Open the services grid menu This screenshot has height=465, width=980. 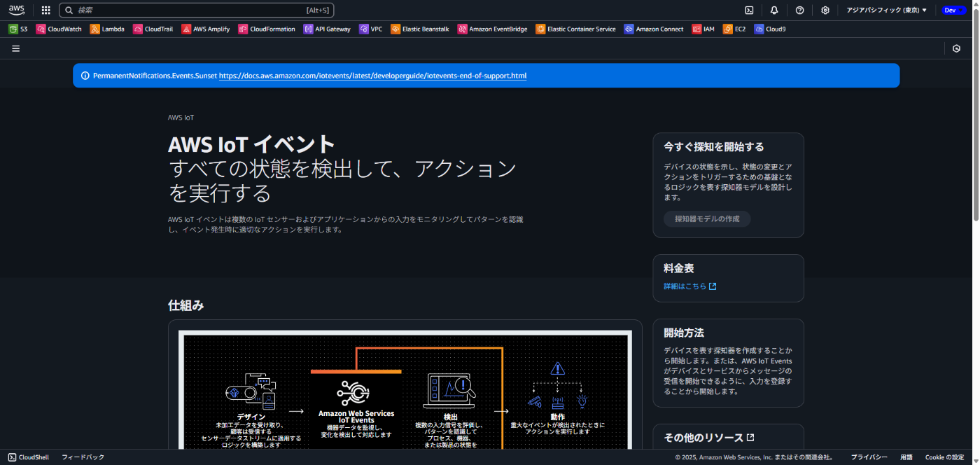46,10
